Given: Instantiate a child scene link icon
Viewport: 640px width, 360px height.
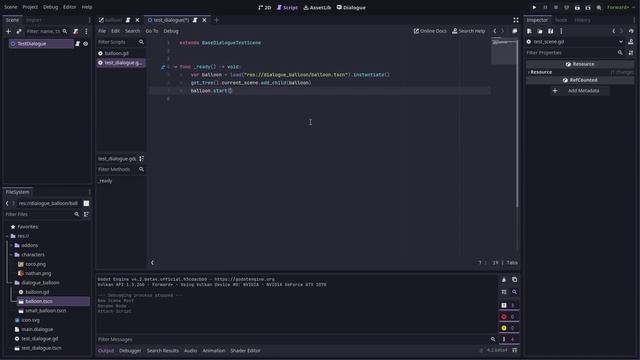Looking at the screenshot, I should coord(19,31).
